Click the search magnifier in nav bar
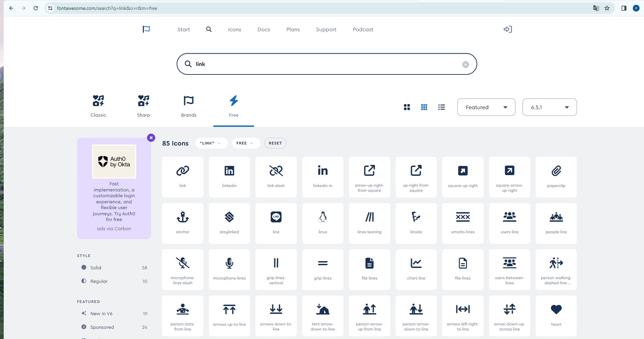The height and width of the screenshot is (339, 644). (209, 29)
